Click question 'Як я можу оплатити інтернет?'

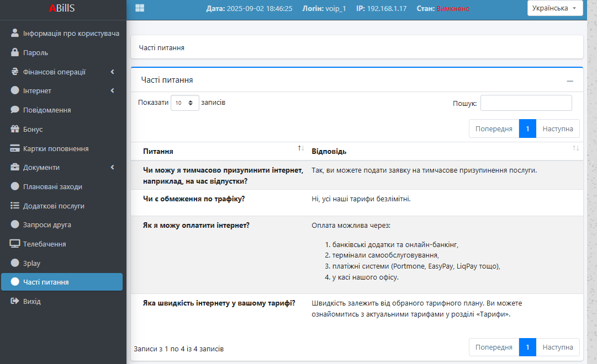tap(196, 225)
